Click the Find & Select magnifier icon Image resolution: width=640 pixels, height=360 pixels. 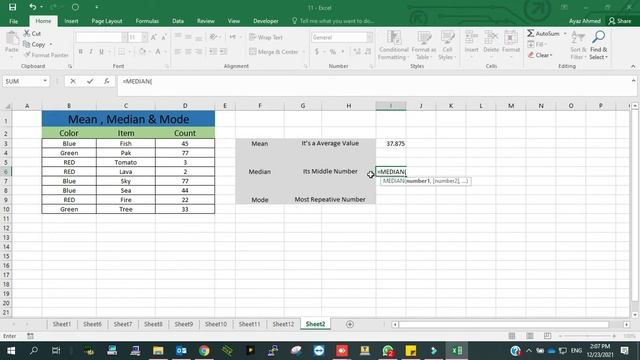coord(599,37)
